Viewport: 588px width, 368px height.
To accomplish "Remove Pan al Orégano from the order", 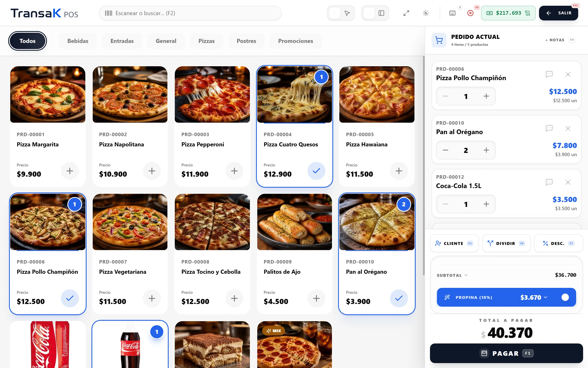I will tap(568, 128).
